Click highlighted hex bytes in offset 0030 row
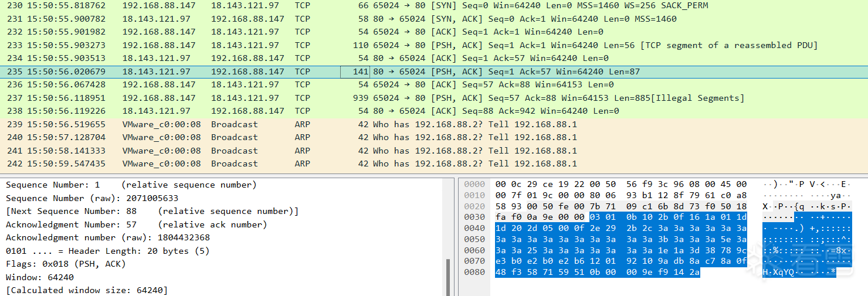 pos(668,217)
